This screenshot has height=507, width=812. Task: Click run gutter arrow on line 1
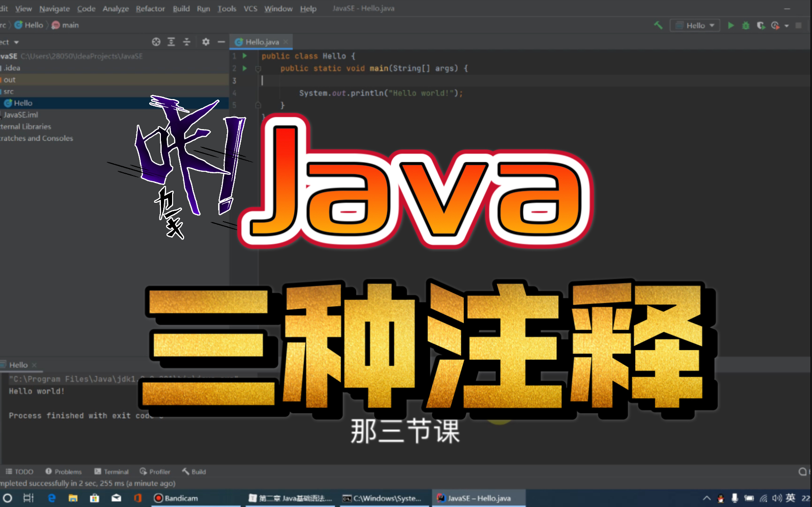coord(244,56)
